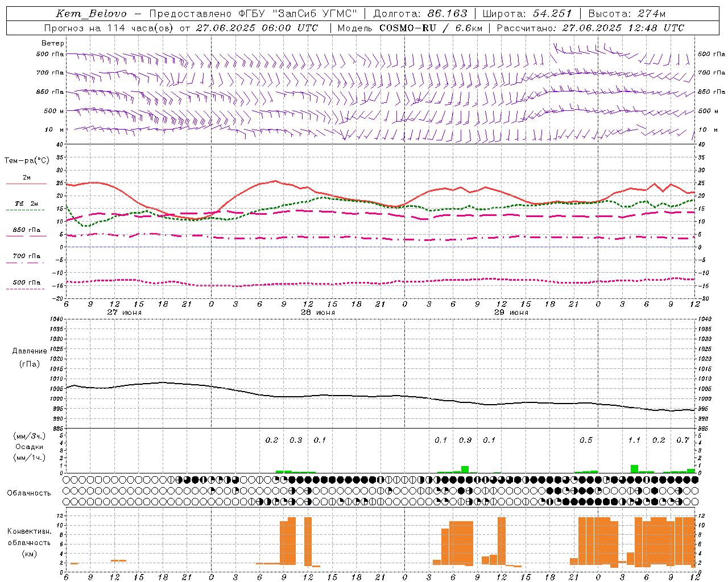Click the Облачность row label

pos(29,493)
